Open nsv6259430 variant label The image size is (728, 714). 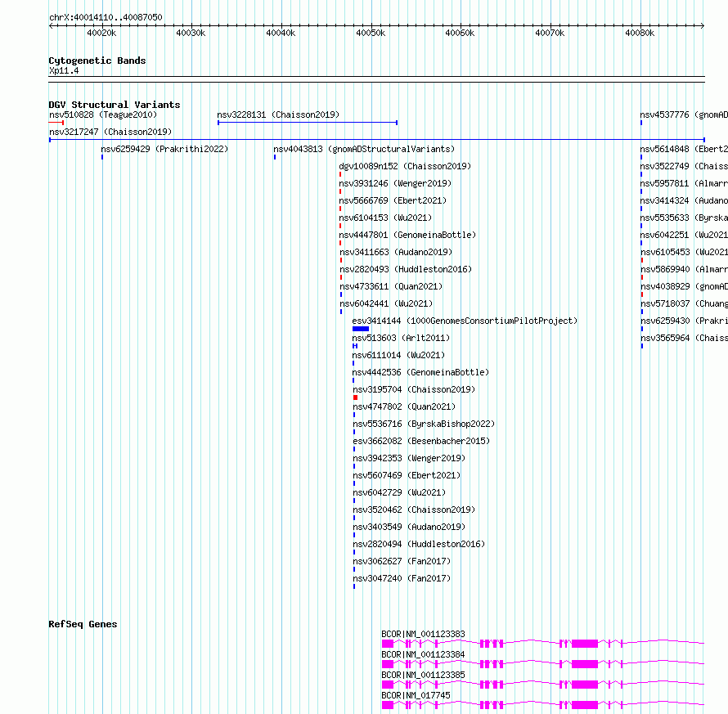click(685, 321)
